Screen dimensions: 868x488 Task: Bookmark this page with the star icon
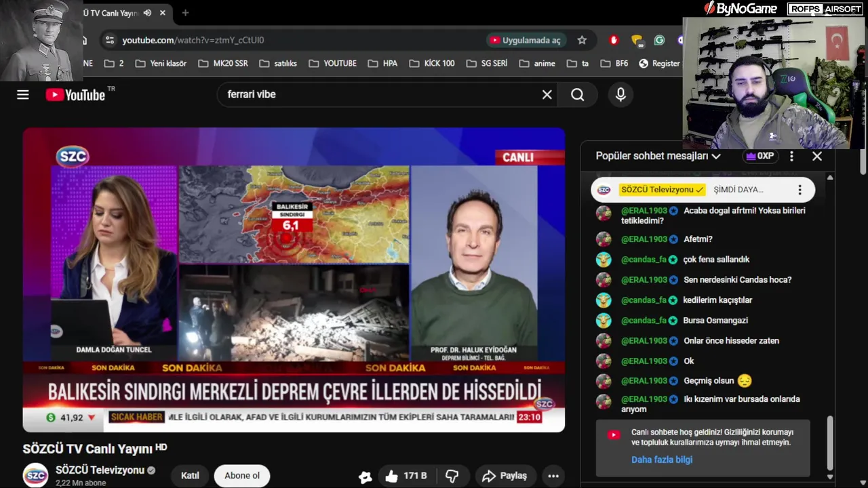(x=582, y=40)
